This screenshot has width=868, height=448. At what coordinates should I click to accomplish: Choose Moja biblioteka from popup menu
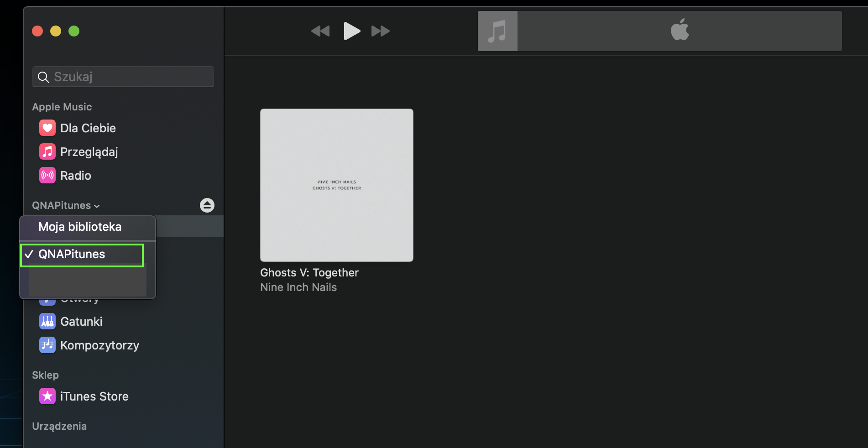click(x=88, y=227)
